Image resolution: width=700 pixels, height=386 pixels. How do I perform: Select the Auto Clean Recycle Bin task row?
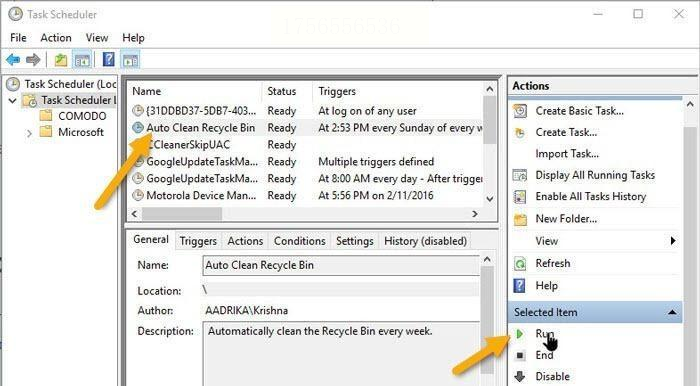coord(306,128)
